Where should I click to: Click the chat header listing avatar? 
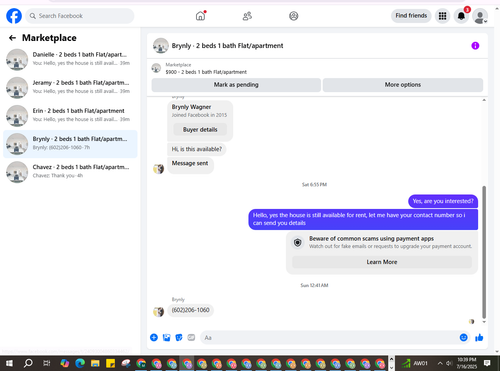tap(161, 46)
